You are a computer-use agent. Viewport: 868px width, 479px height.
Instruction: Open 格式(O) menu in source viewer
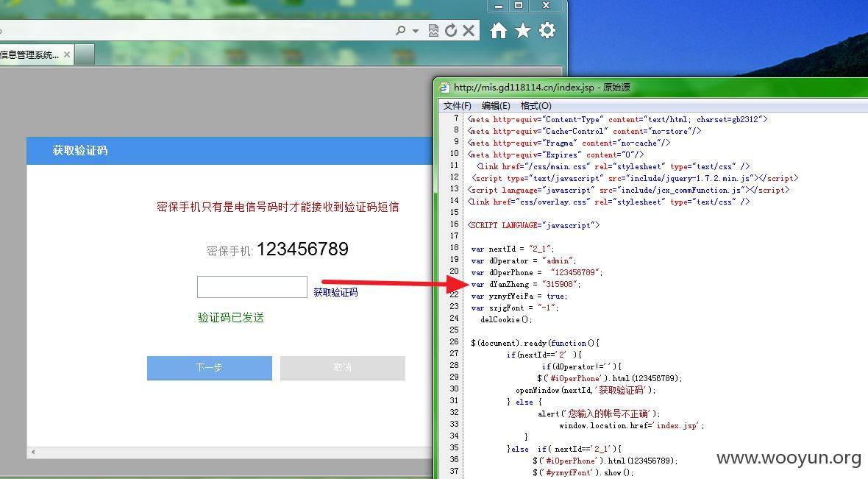[x=536, y=106]
